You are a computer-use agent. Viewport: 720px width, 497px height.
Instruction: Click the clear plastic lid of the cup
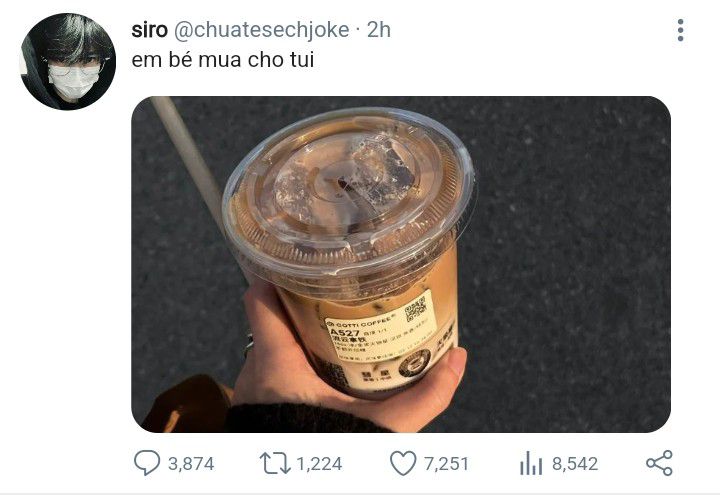click(349, 193)
